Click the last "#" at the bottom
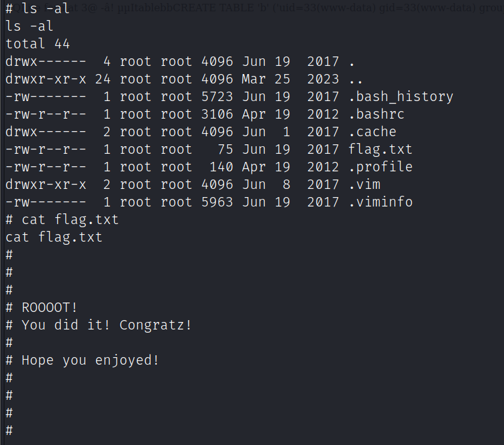 [9, 431]
